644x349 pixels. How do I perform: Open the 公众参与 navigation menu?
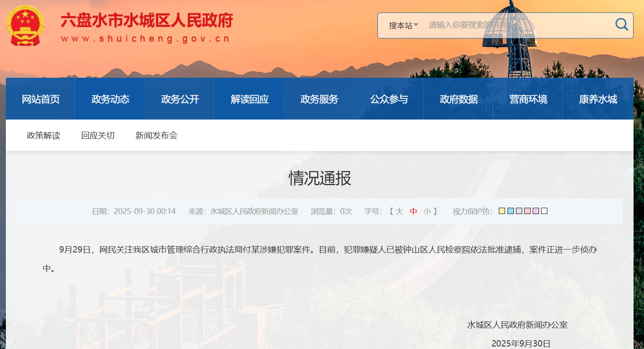(388, 99)
